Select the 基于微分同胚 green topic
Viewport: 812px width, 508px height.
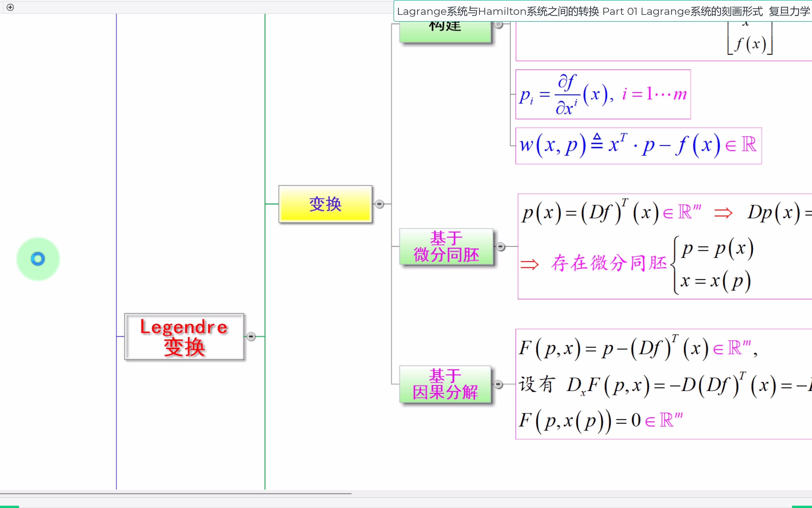tap(446, 247)
